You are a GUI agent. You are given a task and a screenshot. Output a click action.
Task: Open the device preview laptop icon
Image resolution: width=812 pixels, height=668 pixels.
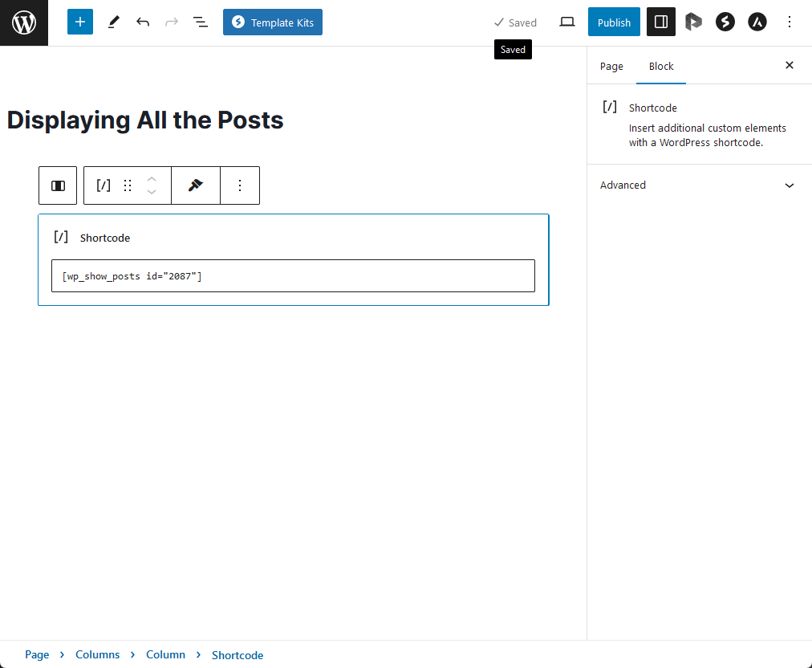click(567, 22)
